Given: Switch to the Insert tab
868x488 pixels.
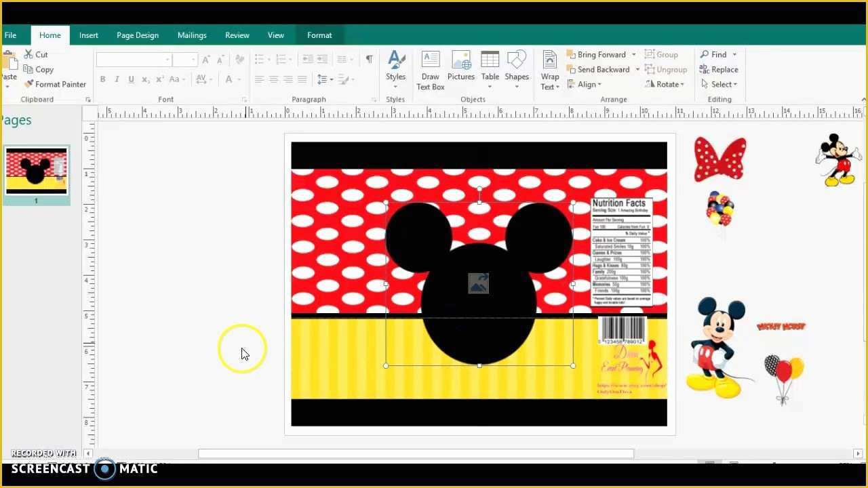Looking at the screenshot, I should 88,35.
